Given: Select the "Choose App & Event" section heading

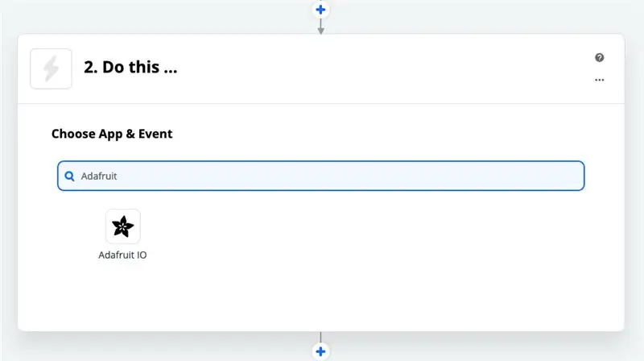Looking at the screenshot, I should (112, 134).
